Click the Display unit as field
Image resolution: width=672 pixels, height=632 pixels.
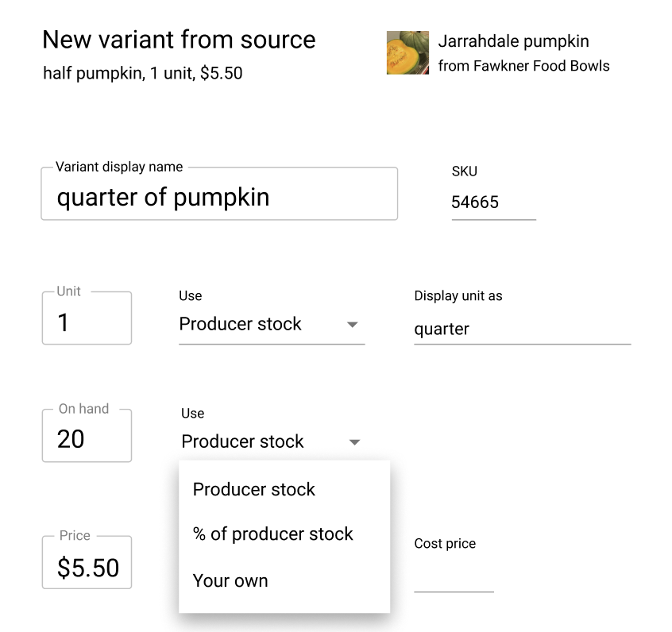(x=522, y=329)
